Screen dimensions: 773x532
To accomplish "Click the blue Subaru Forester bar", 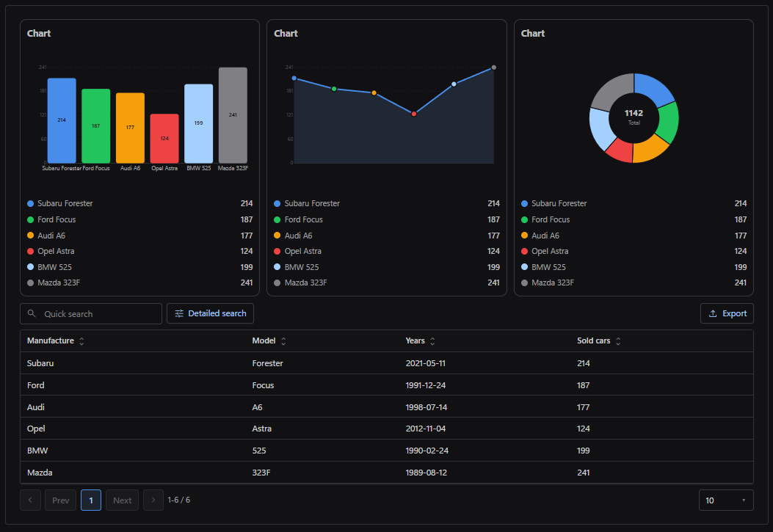I will [62, 120].
